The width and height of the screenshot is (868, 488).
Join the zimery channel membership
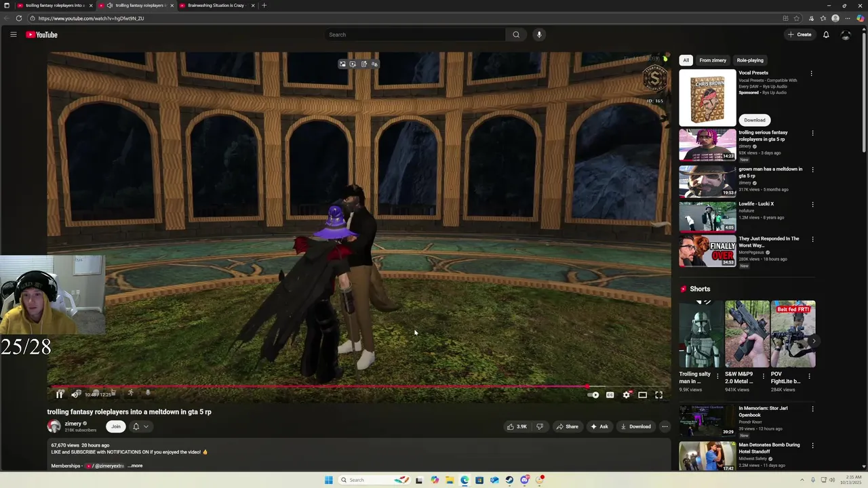tap(116, 426)
